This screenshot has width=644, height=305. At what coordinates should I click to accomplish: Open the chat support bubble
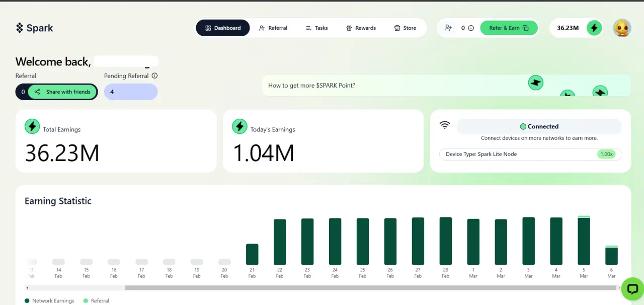click(x=632, y=289)
